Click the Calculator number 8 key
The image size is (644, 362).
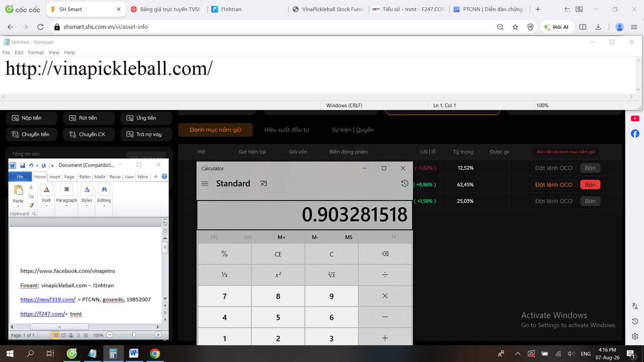tap(278, 296)
